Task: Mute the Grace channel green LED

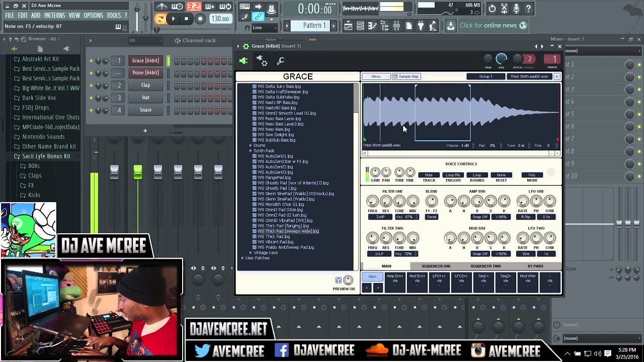Action: (91, 61)
